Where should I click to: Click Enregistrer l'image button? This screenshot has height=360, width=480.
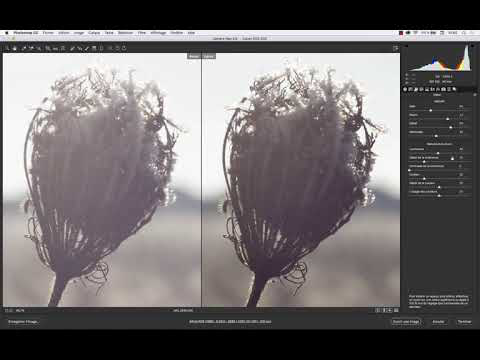pos(23,322)
